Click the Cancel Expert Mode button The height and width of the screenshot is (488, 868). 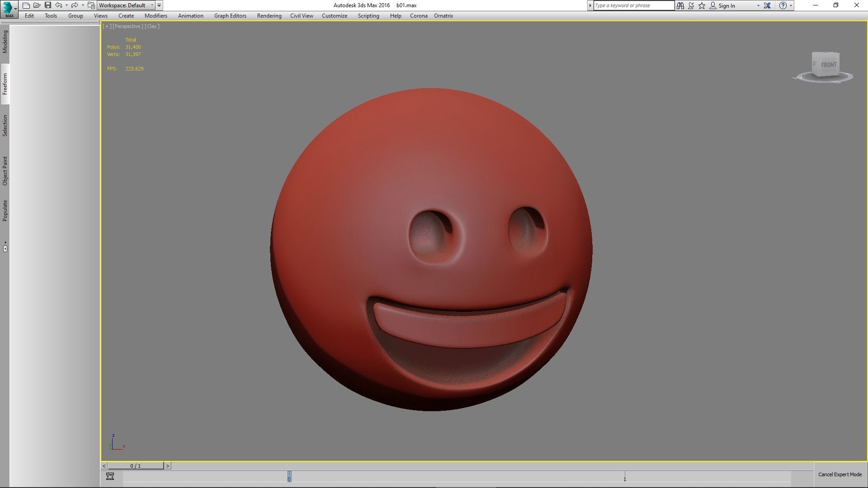pos(840,474)
